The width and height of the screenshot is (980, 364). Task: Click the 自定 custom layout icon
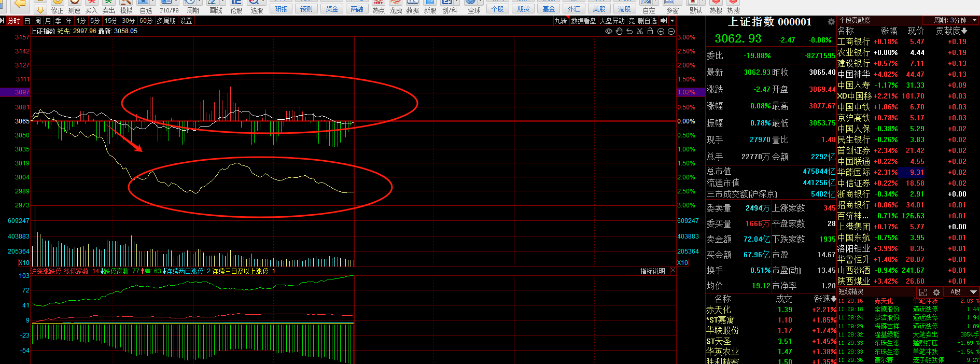pos(649,7)
